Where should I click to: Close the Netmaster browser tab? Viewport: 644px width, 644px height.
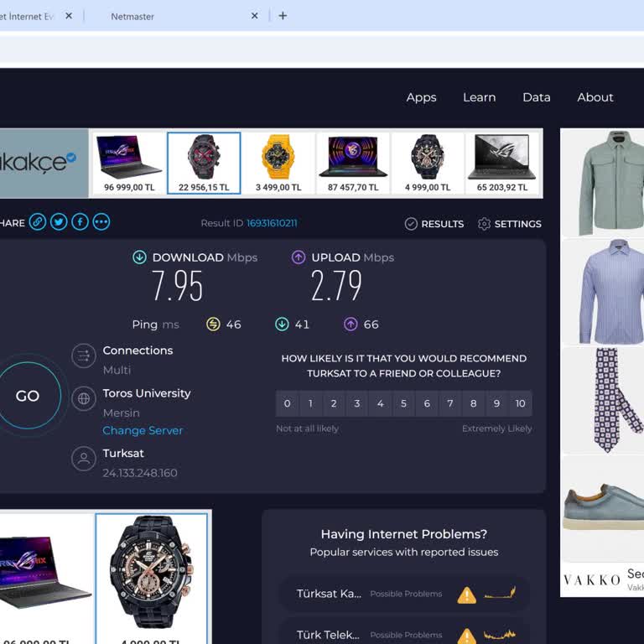tap(255, 16)
